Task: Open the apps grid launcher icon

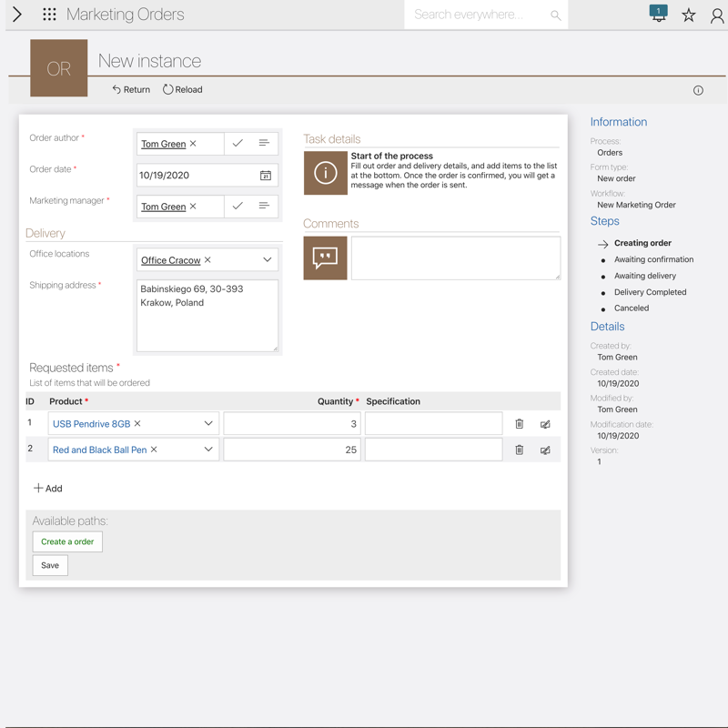Action: [49, 15]
